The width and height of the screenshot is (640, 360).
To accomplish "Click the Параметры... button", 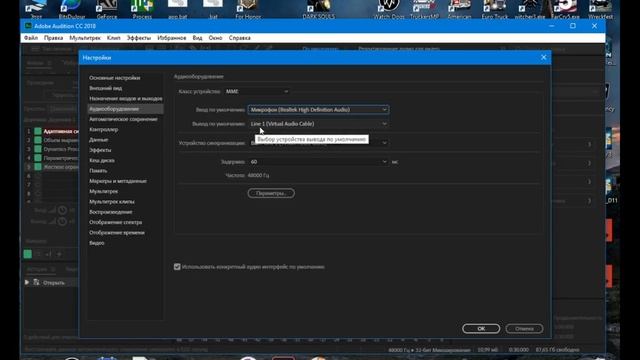I will tap(271, 193).
